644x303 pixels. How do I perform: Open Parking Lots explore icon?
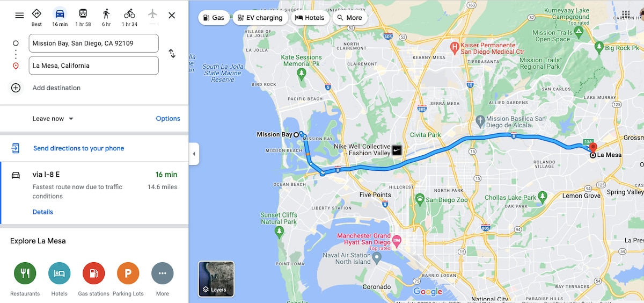(128, 273)
